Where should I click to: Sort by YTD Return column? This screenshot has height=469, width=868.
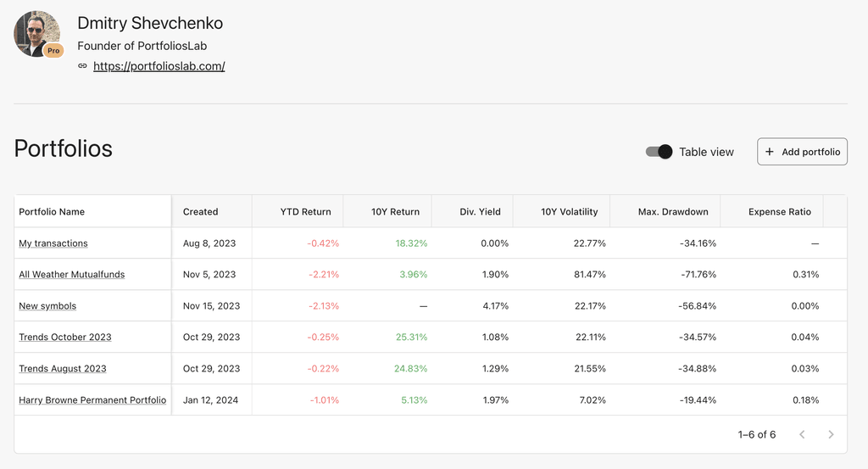(x=305, y=212)
